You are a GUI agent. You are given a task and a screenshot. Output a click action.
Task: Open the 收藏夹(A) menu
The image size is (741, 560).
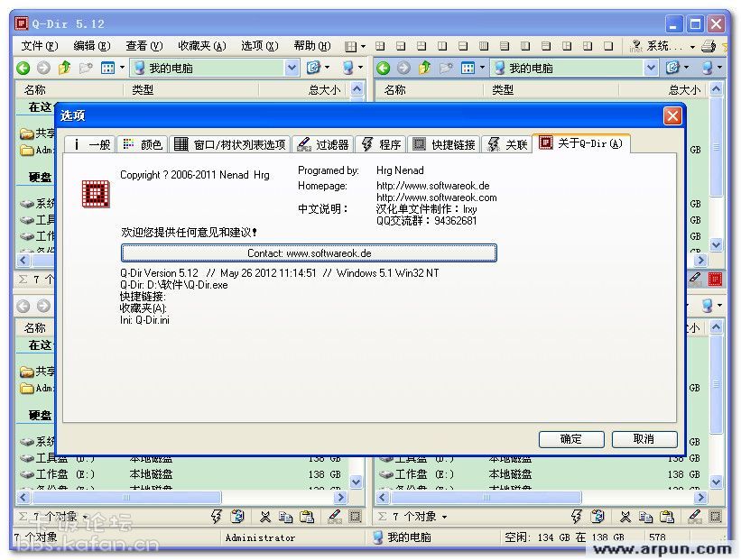202,46
